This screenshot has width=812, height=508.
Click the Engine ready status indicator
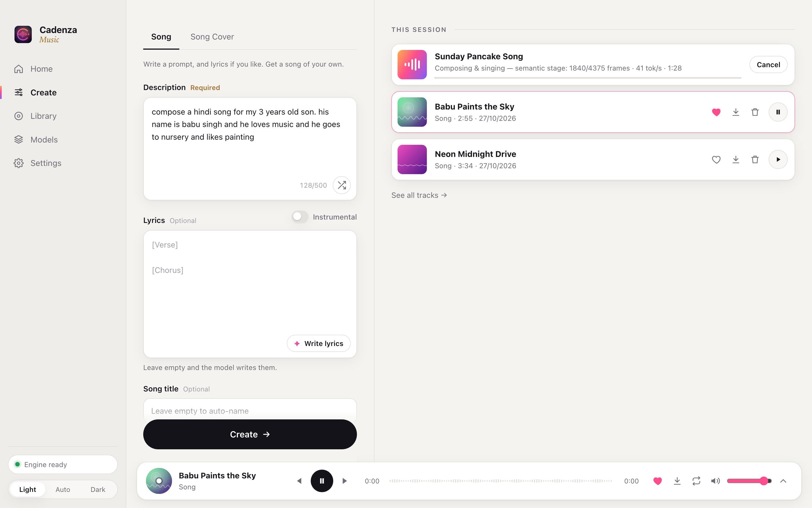point(63,464)
